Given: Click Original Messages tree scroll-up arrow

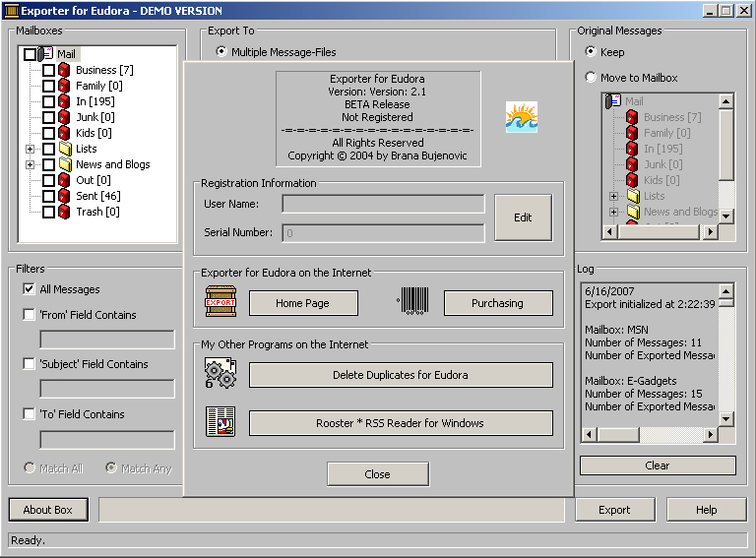Looking at the screenshot, I should click(x=726, y=101).
